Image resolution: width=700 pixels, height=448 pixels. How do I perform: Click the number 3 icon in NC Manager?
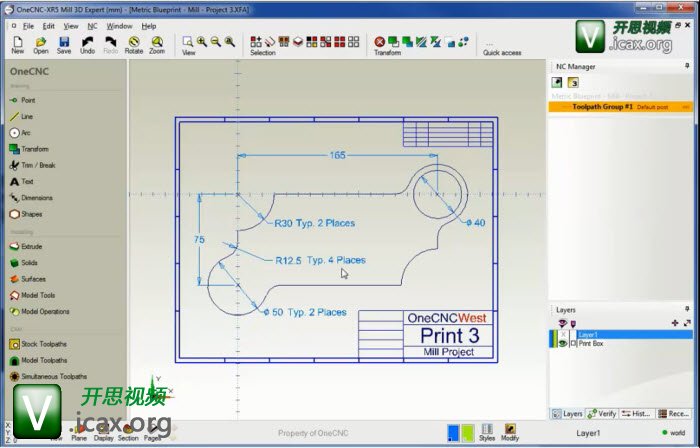(x=573, y=83)
